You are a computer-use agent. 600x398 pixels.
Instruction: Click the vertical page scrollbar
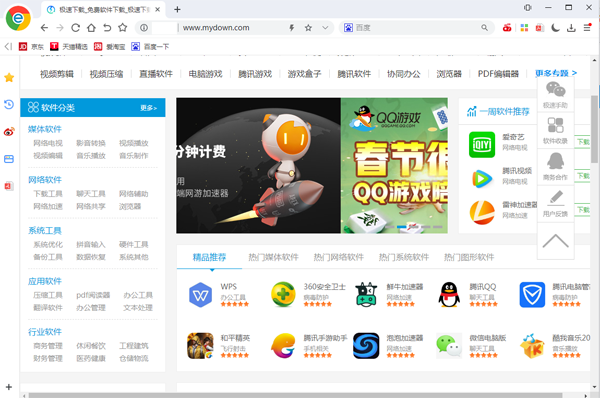tap(594, 129)
